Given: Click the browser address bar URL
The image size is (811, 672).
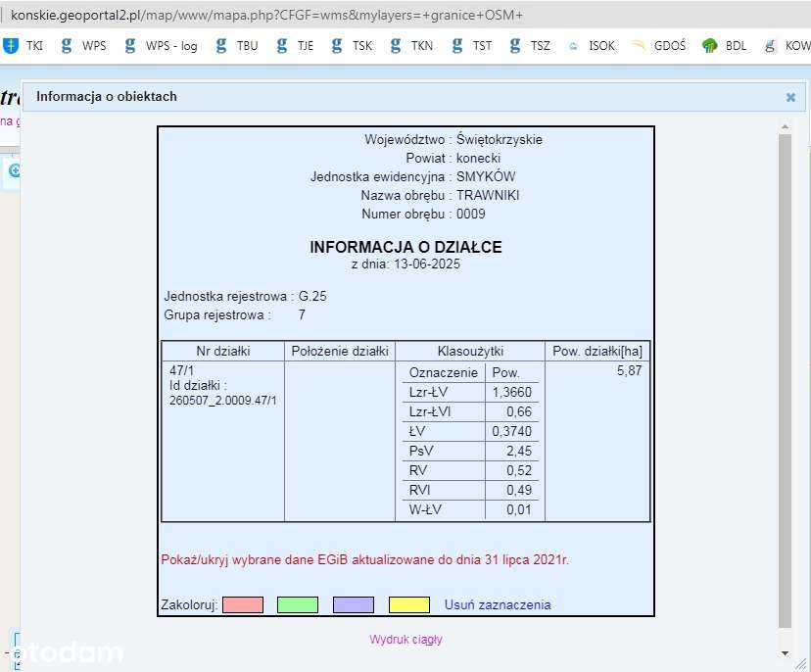Looking at the screenshot, I should 266,15.
